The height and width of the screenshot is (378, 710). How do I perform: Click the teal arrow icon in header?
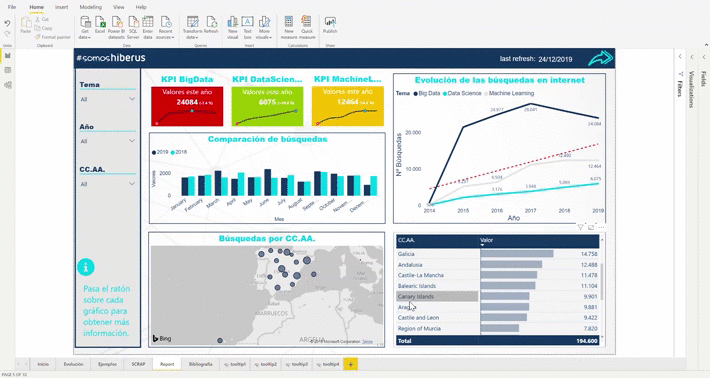[x=600, y=58]
